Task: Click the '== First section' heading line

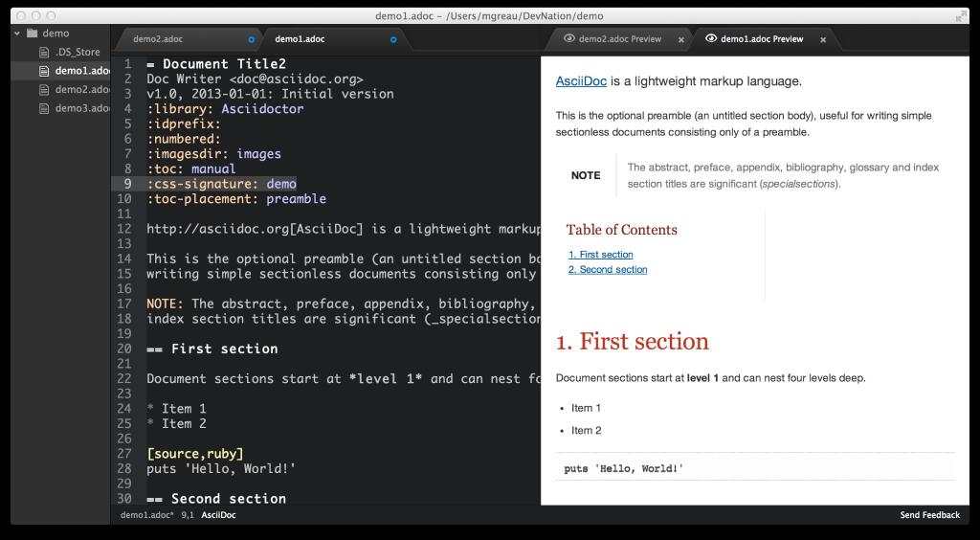Action: point(212,349)
